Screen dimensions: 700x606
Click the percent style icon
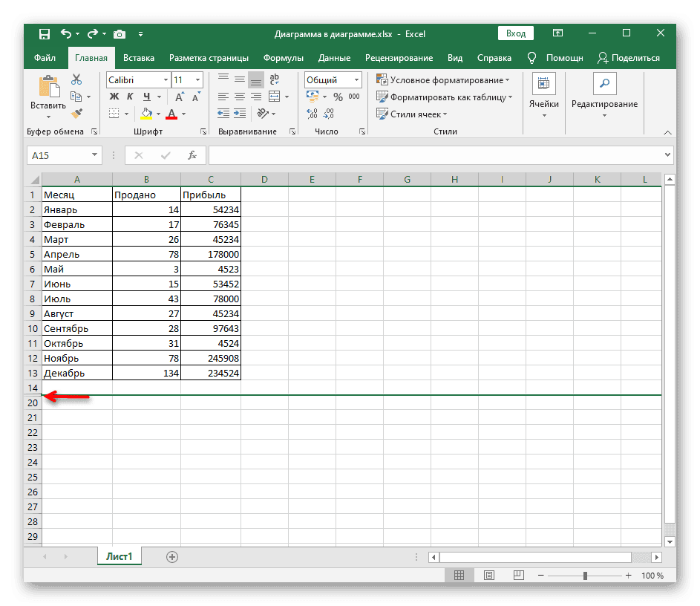(338, 97)
